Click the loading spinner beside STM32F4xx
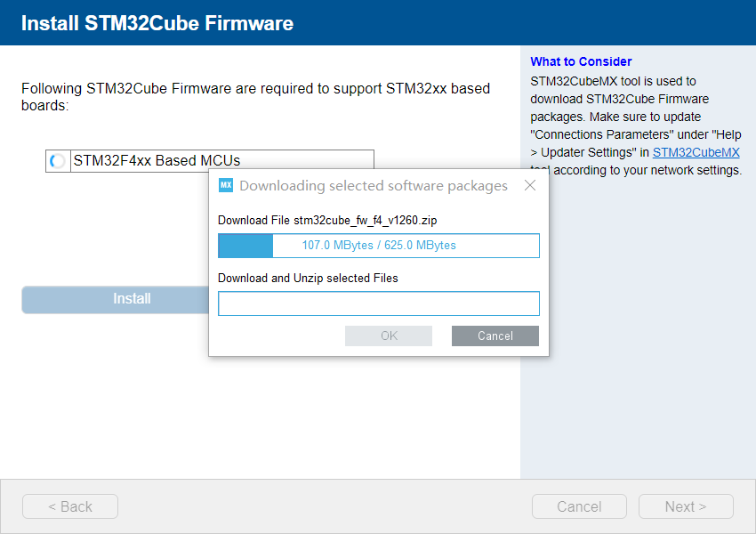Viewport: 756px width, 534px height. [x=58, y=161]
